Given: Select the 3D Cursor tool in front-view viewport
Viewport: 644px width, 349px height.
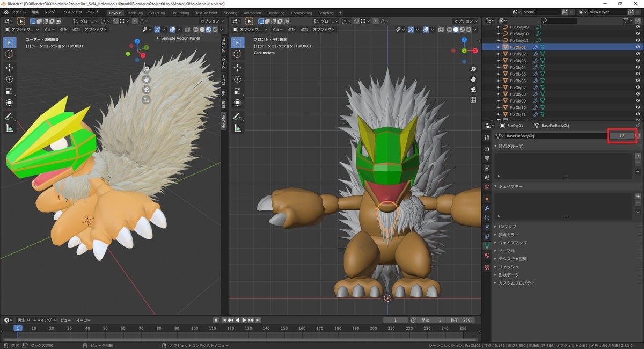Looking at the screenshot, I should point(238,54).
